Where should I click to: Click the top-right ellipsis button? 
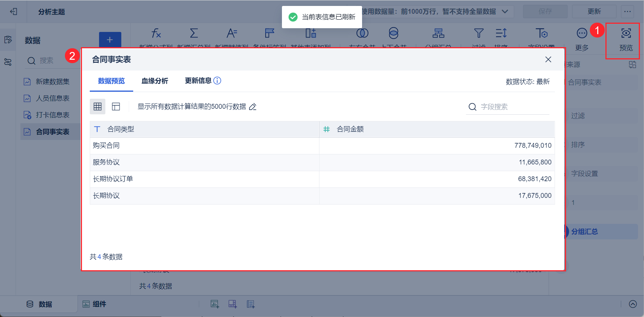click(x=627, y=12)
